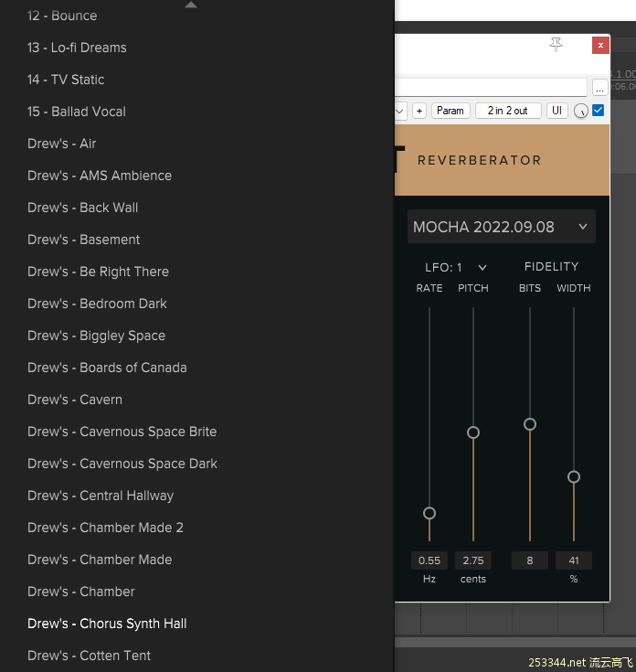Click the plus button next to Param
The width and height of the screenshot is (636, 672).
[x=419, y=111]
